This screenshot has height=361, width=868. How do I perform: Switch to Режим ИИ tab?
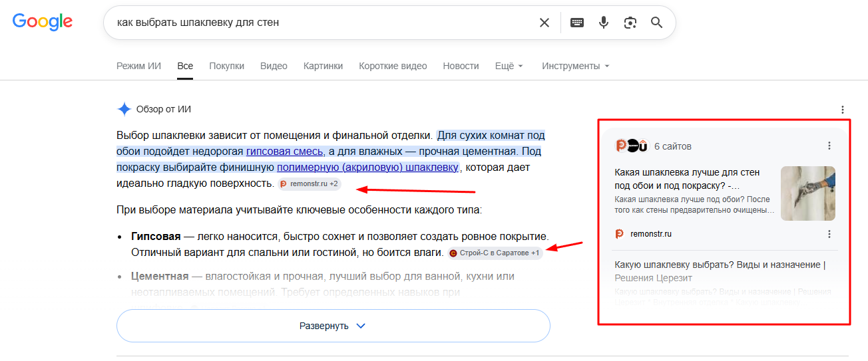pyautogui.click(x=138, y=66)
